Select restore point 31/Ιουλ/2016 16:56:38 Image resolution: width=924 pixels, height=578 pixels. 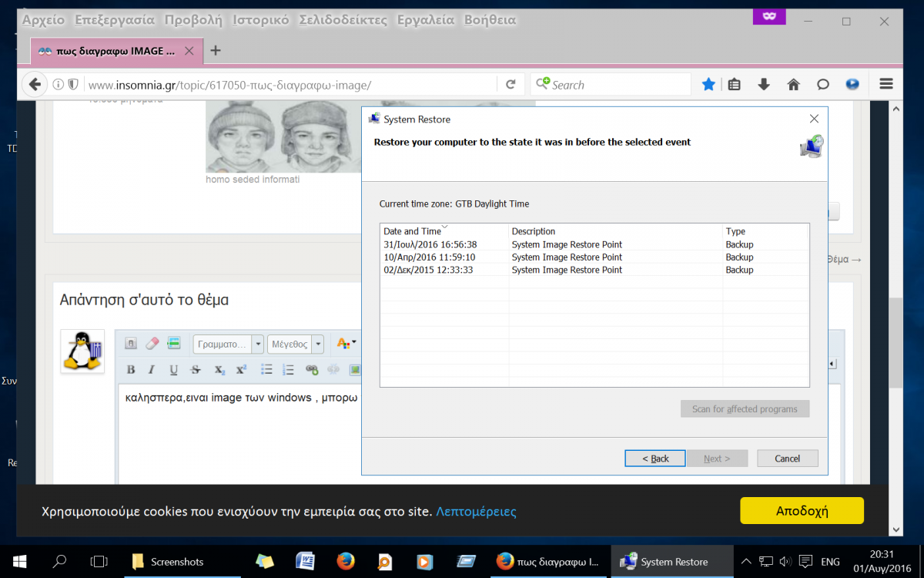tap(594, 244)
